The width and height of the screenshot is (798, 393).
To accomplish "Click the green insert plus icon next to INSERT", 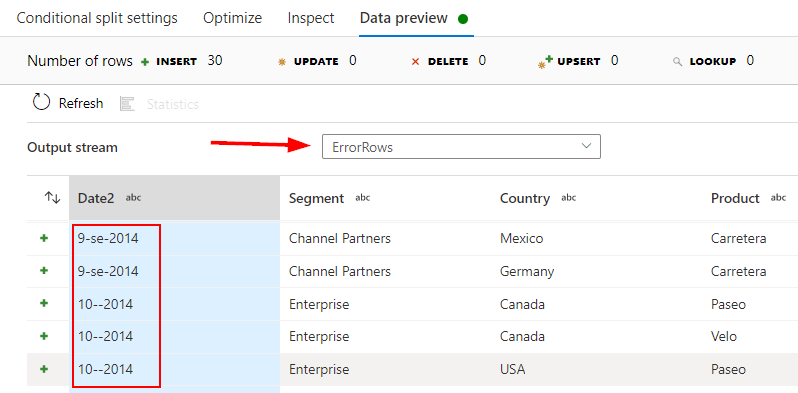I will [145, 62].
